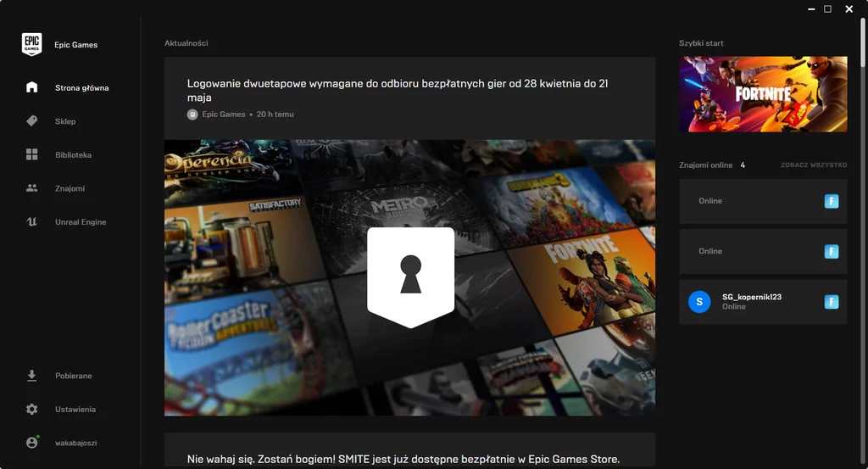Open the Unreal Engine section

tap(81, 222)
